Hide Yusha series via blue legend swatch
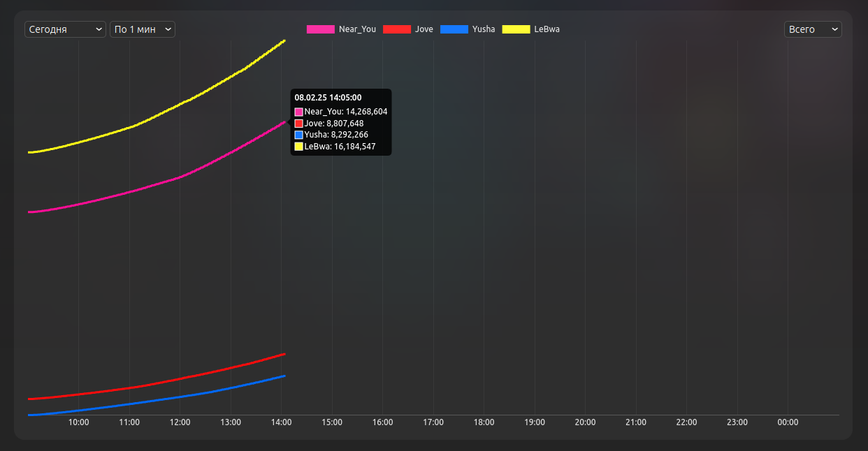868x451 pixels. pos(454,29)
